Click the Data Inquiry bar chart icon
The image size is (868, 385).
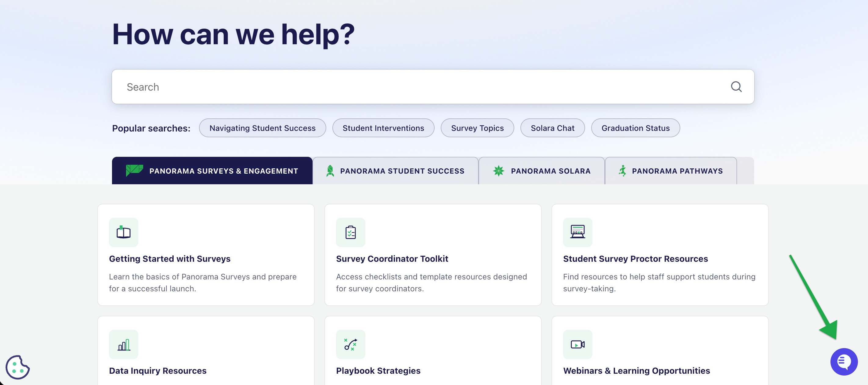click(x=123, y=344)
